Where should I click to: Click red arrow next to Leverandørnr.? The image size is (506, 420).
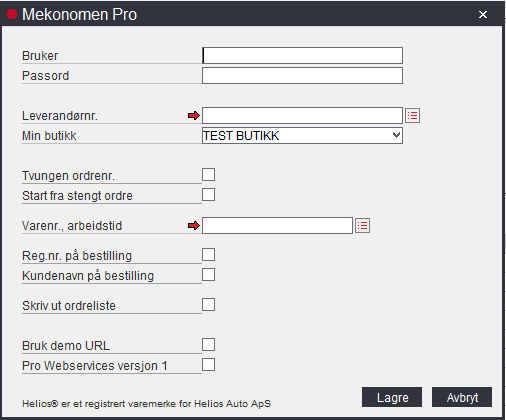pyautogui.click(x=194, y=116)
